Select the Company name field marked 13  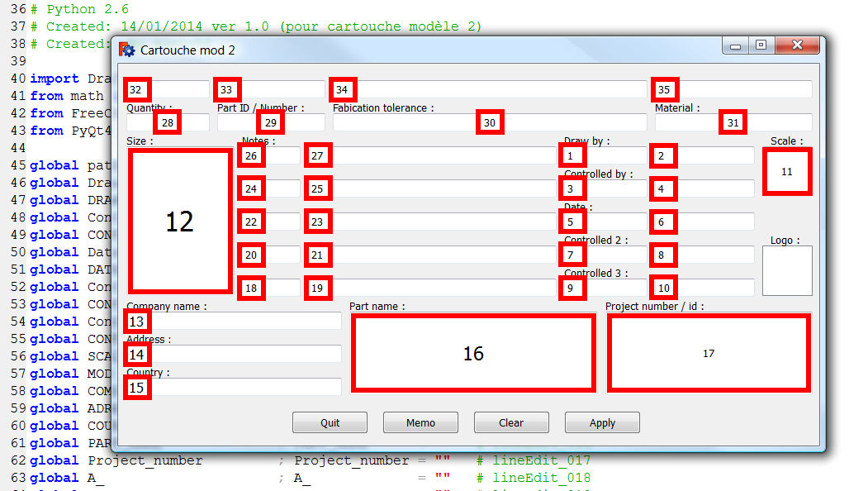coord(234,322)
